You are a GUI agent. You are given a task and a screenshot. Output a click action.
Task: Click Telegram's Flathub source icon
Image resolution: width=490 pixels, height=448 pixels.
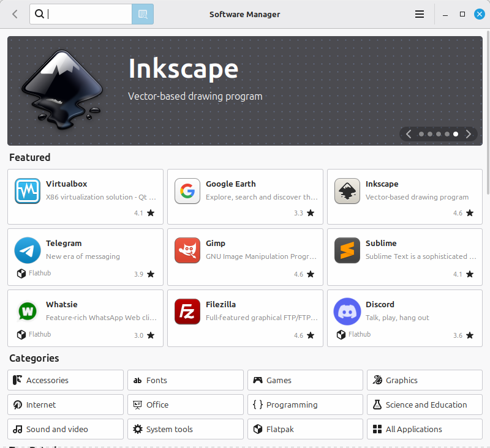(x=21, y=273)
